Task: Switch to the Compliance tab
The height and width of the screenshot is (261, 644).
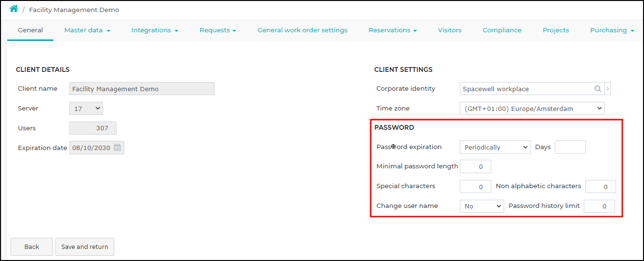Action: [502, 30]
